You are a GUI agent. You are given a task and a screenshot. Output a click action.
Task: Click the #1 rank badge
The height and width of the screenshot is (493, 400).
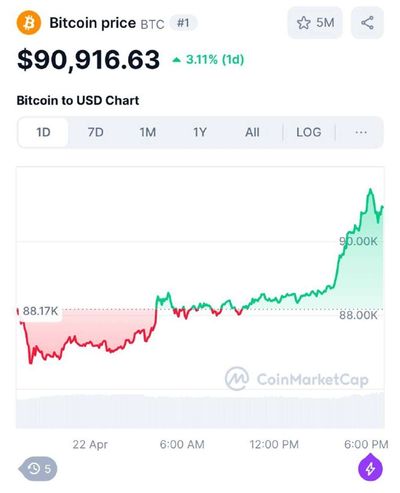(x=183, y=23)
